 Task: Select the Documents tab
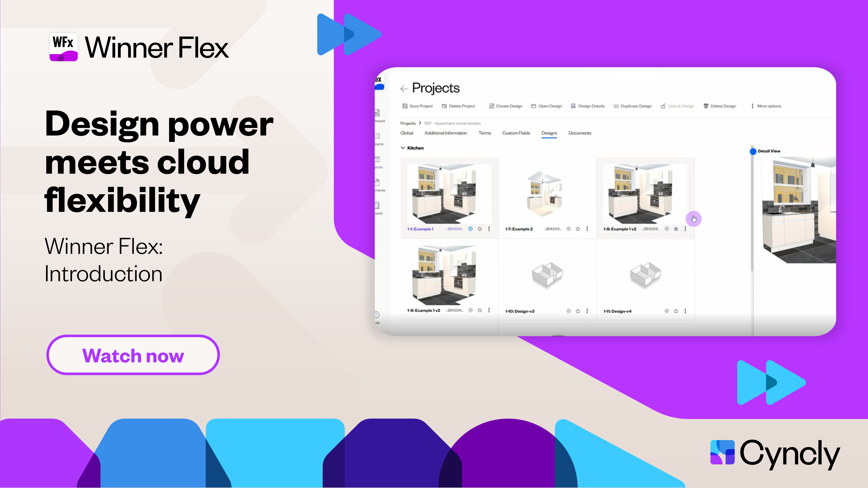click(579, 132)
